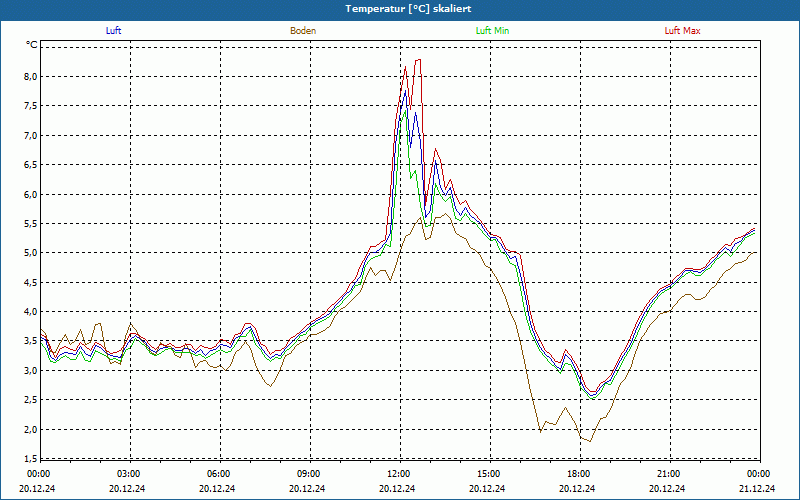800x500 pixels.
Task: Click the '6,5' y-axis value
Action: tap(31, 165)
